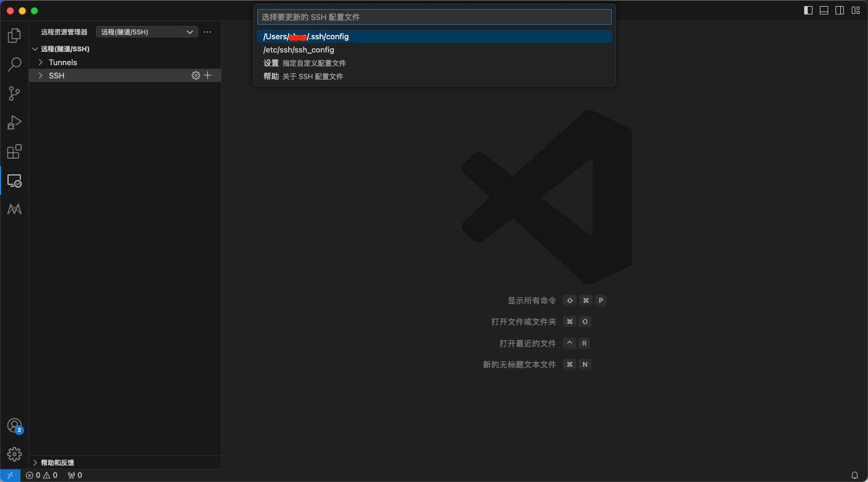Click the 打开最近的文件 shortcut hint
This screenshot has width=868, height=482.
527,343
